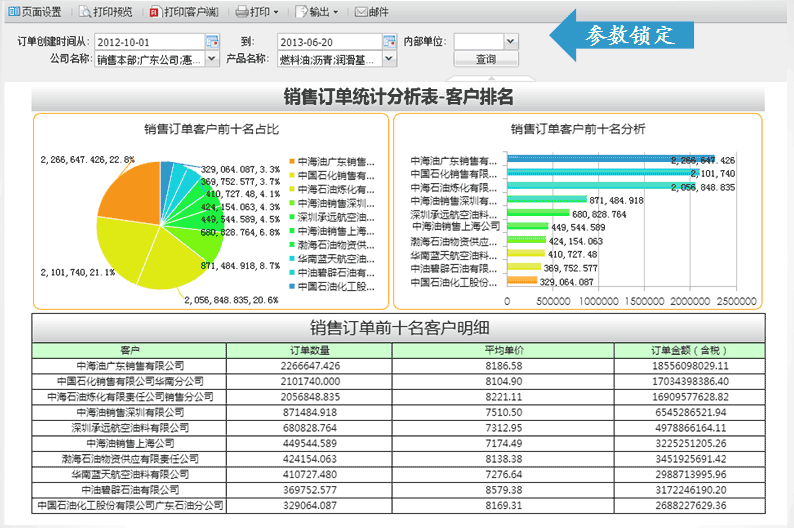The height and width of the screenshot is (528, 794).
Task: Click the 内部单位 input box
Action: click(x=479, y=42)
